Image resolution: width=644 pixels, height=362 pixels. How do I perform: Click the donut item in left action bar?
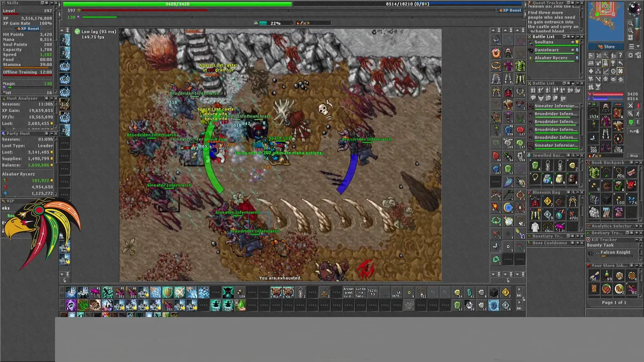pyautogui.click(x=496, y=53)
